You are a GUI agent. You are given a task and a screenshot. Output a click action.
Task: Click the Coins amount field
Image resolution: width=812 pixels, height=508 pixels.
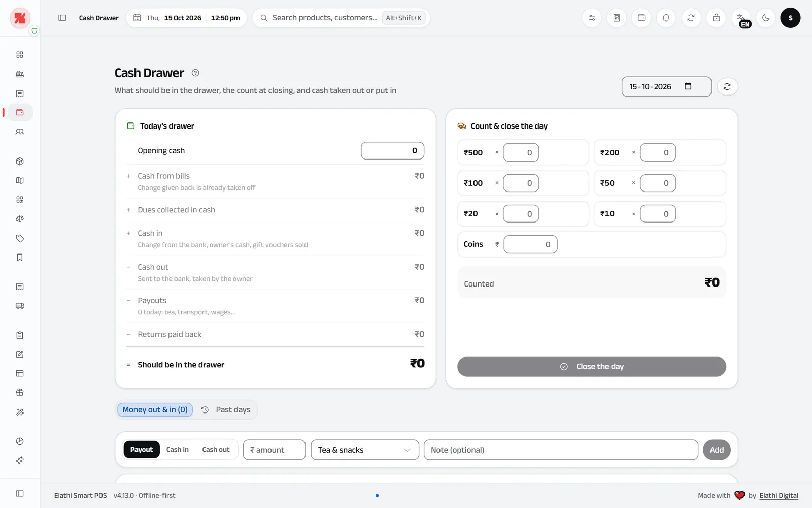pyautogui.click(x=531, y=244)
